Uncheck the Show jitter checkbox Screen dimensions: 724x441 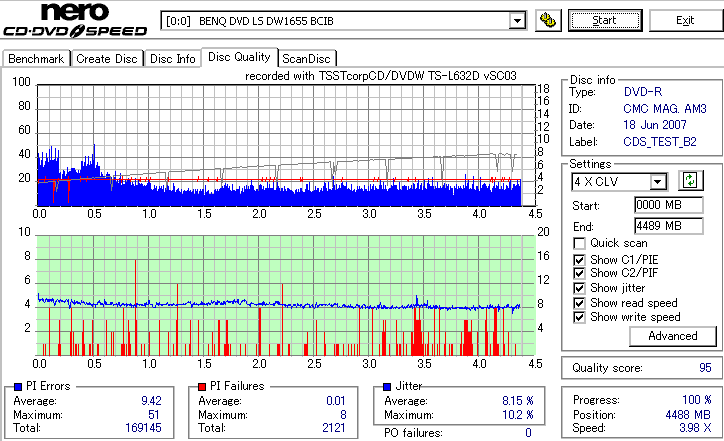click(579, 288)
